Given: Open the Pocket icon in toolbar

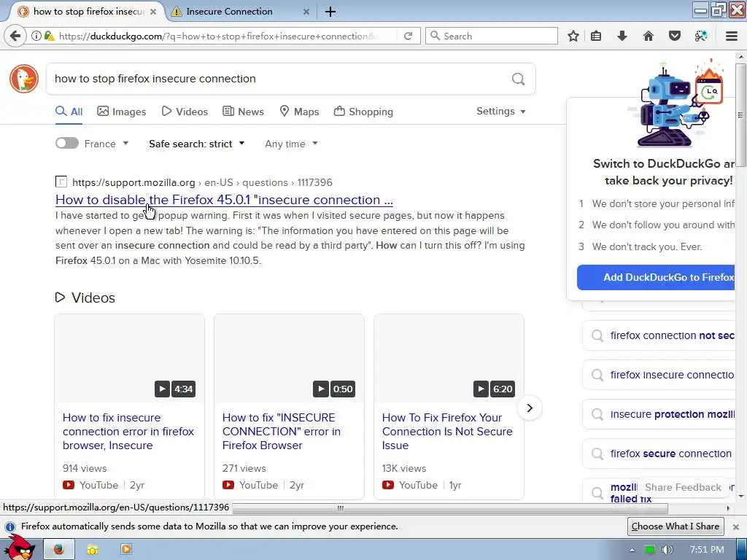Looking at the screenshot, I should click(x=675, y=36).
